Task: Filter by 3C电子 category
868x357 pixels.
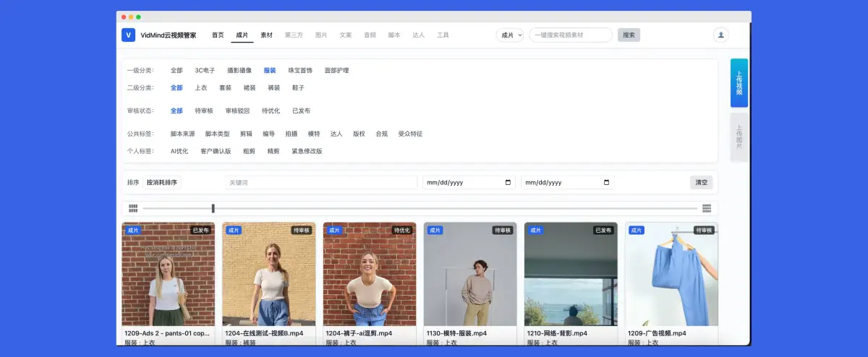Action: [205, 70]
